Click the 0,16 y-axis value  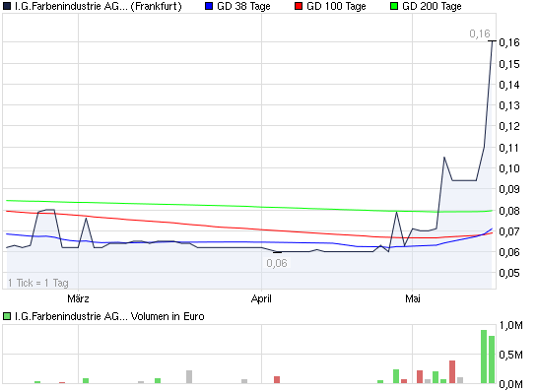tap(509, 42)
